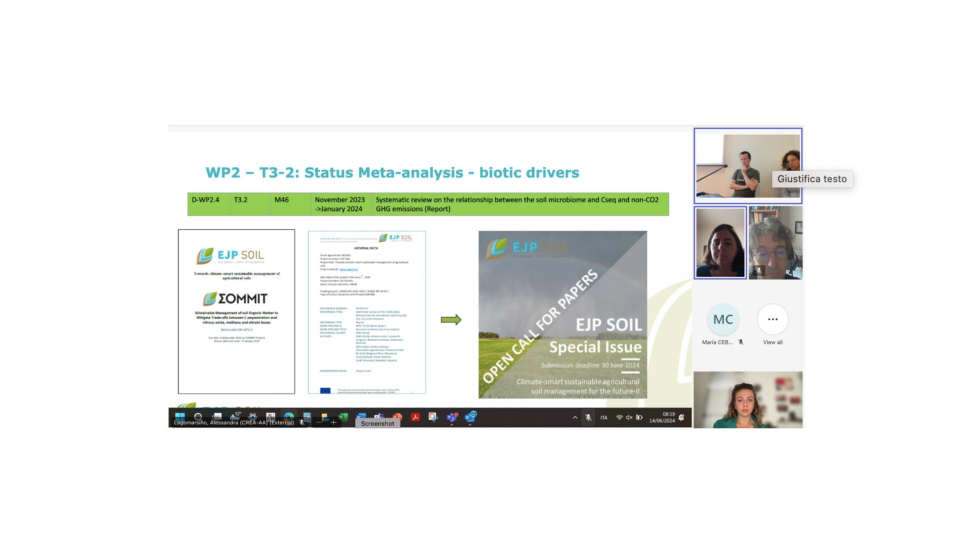
Task: Open the Calculator app in taskbar
Action: pos(307,416)
